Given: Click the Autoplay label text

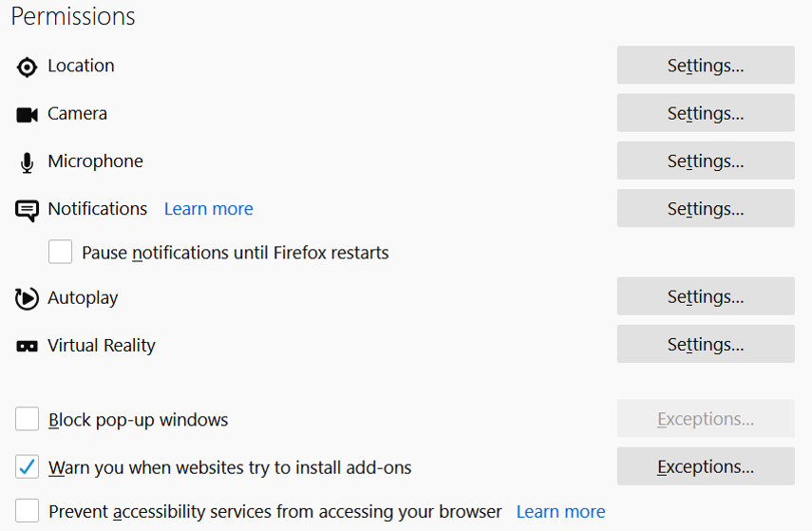Looking at the screenshot, I should coord(83,298).
